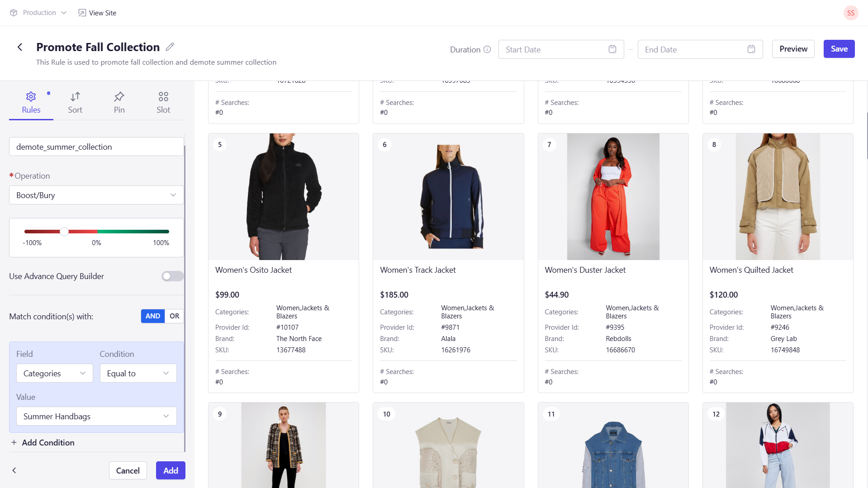Click brand The North Face

[299, 338]
